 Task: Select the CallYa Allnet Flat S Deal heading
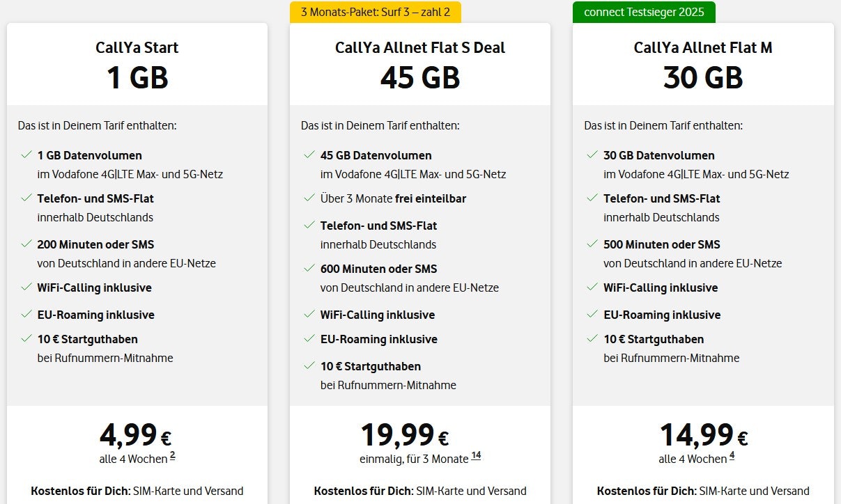click(x=420, y=47)
